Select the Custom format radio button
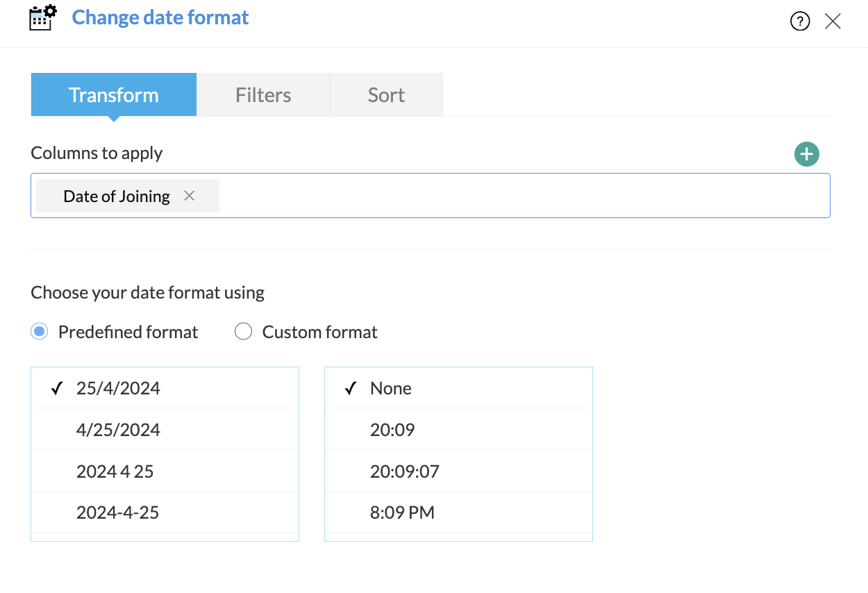This screenshot has width=868, height=593. (x=243, y=332)
